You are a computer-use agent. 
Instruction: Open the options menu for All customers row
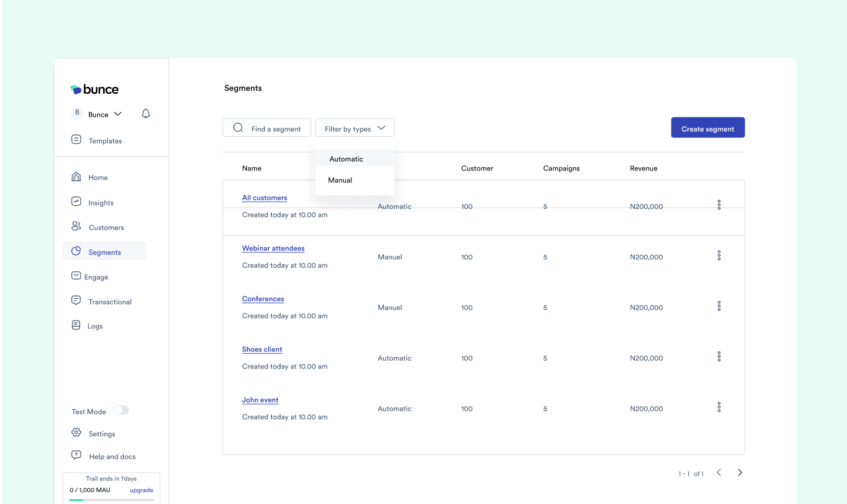click(x=719, y=205)
